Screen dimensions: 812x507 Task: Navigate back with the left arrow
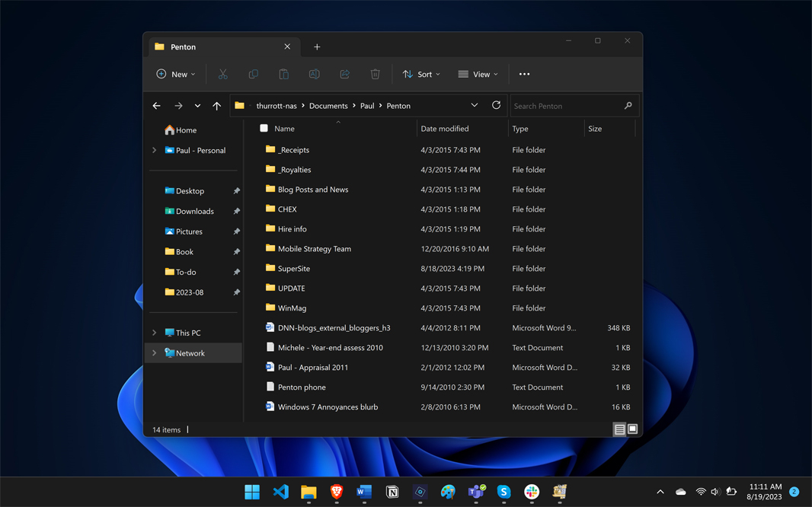[x=157, y=106]
